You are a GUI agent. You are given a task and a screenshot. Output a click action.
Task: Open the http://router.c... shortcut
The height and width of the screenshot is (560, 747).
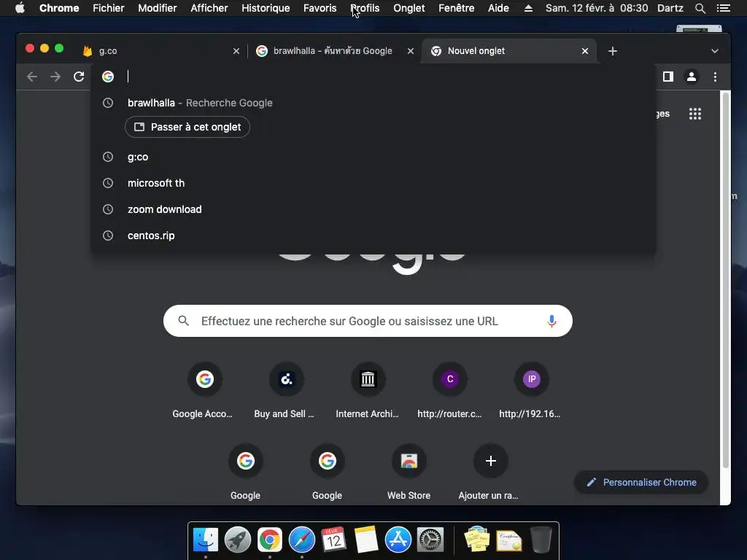449,392
